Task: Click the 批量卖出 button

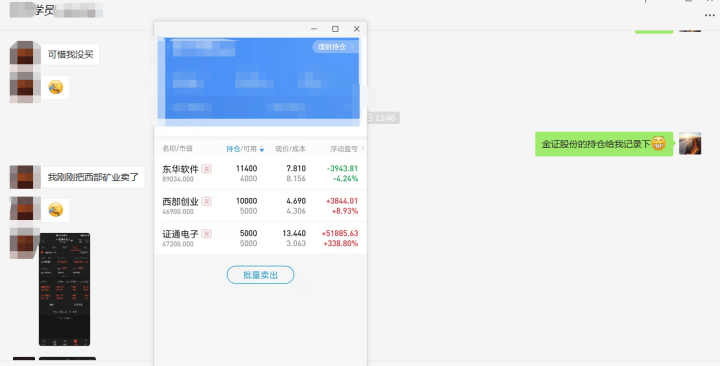Action: (x=260, y=275)
